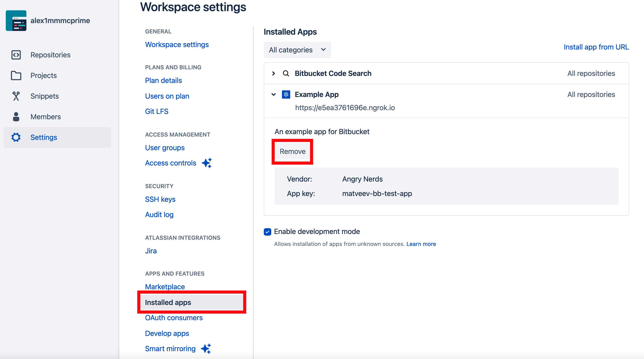
Task: Select Installed apps in settings menu
Action: pyautogui.click(x=192, y=302)
